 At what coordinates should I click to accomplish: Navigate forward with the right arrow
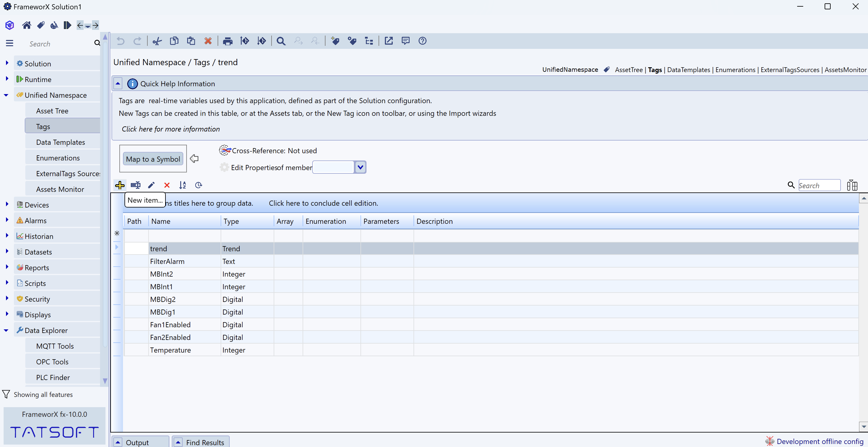click(95, 25)
